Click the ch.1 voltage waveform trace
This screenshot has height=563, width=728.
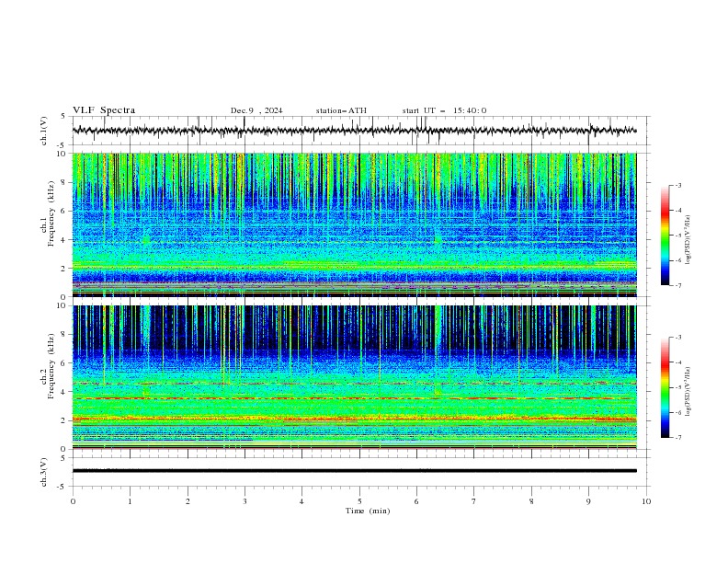[x=354, y=131]
